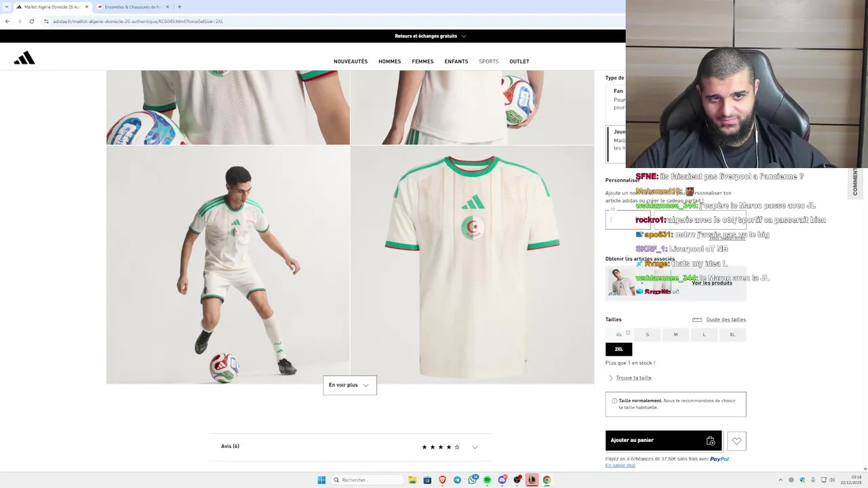
Task: Open Google Chrome from the taskbar
Action: tap(547, 480)
